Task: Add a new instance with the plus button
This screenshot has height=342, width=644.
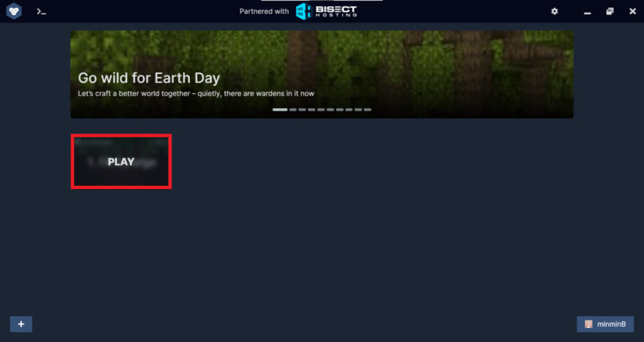Action: pos(21,324)
